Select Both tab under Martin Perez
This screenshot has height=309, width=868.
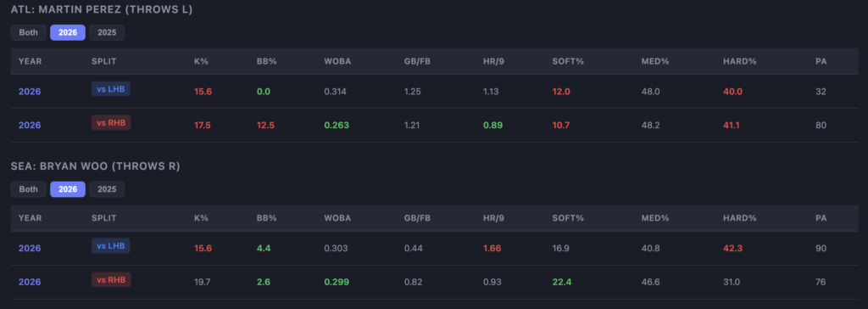[x=29, y=33]
